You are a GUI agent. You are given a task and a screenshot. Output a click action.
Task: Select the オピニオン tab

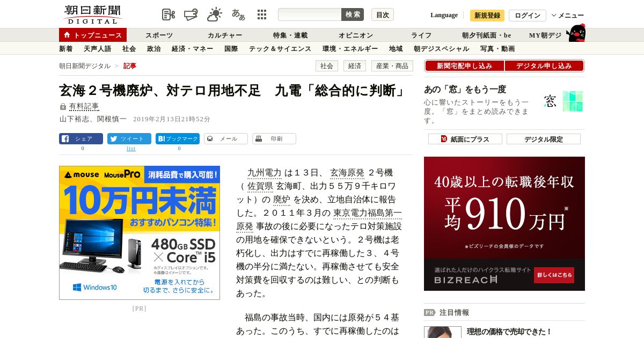(356, 35)
